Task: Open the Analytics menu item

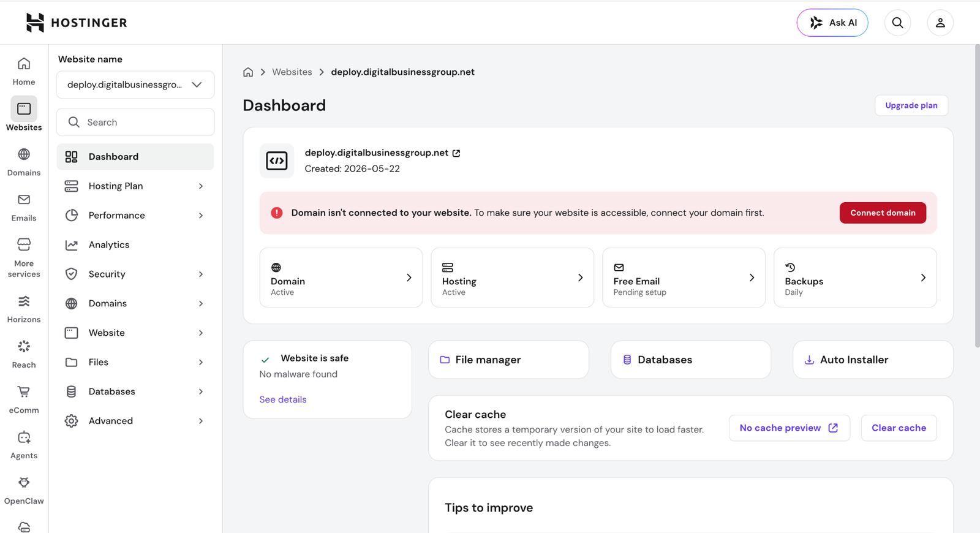Action: pos(135,245)
